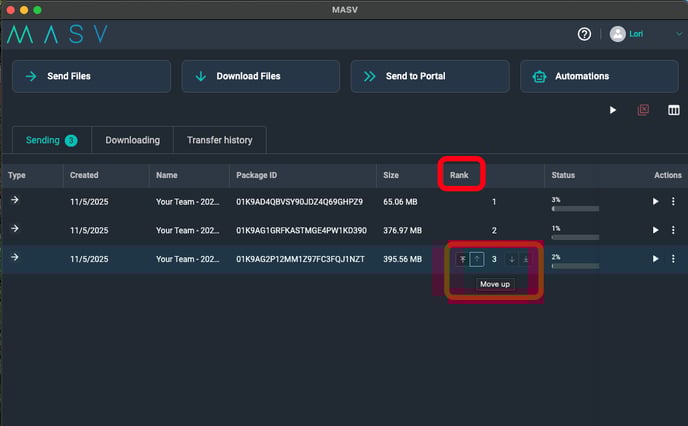688x426 pixels.
Task: Click the 1% progress bar
Action: point(575,237)
